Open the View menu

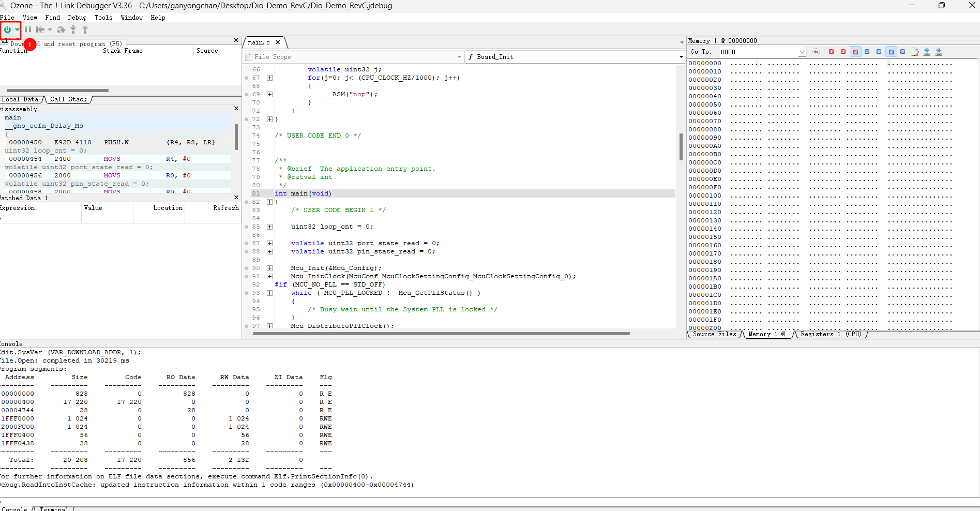30,18
